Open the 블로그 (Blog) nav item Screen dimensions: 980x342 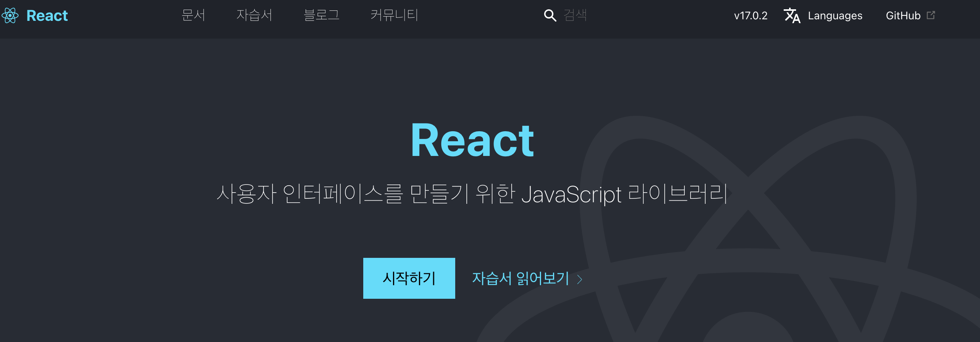pyautogui.click(x=321, y=15)
